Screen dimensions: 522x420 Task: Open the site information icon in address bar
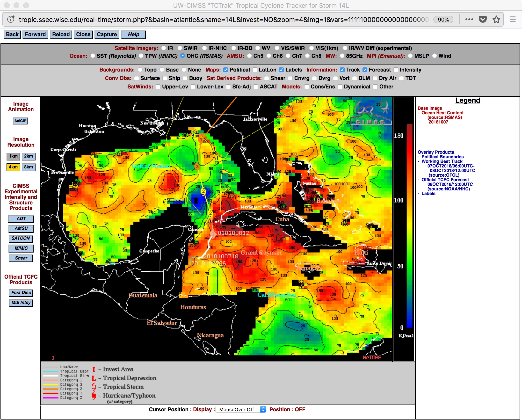11,19
